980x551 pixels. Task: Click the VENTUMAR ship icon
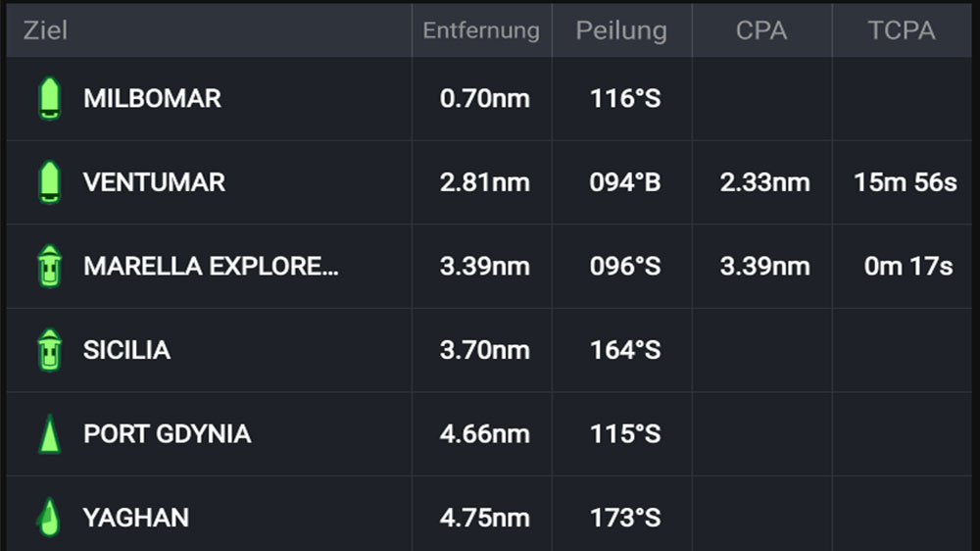pyautogui.click(x=49, y=183)
